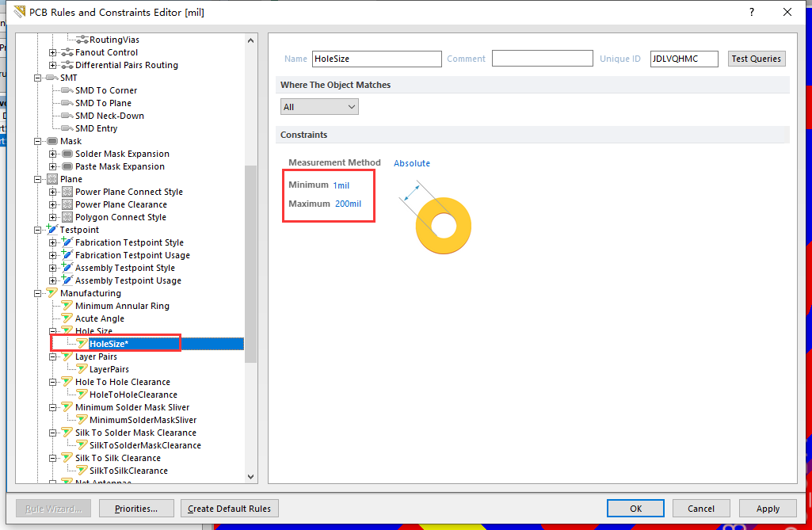Open the Where The Object Matches dropdown
The image size is (812, 530).
319,107
